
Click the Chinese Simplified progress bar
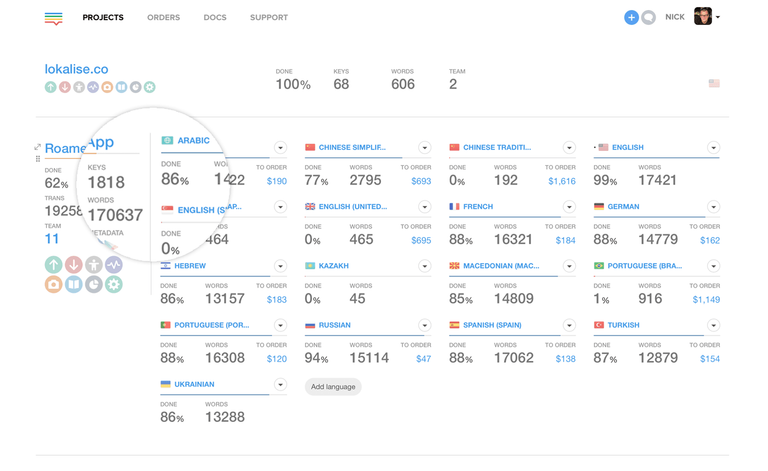click(x=368, y=158)
